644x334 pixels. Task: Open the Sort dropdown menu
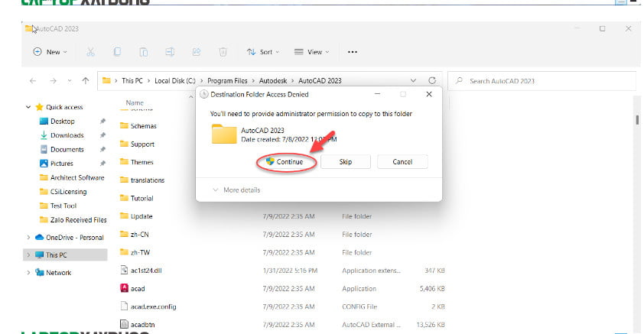tap(263, 52)
